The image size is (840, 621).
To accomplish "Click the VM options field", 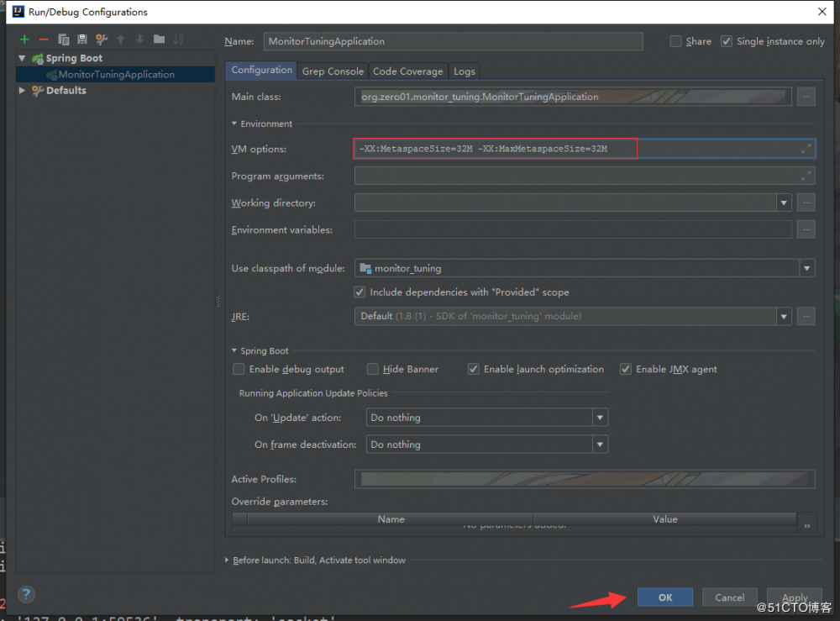I will pos(585,149).
